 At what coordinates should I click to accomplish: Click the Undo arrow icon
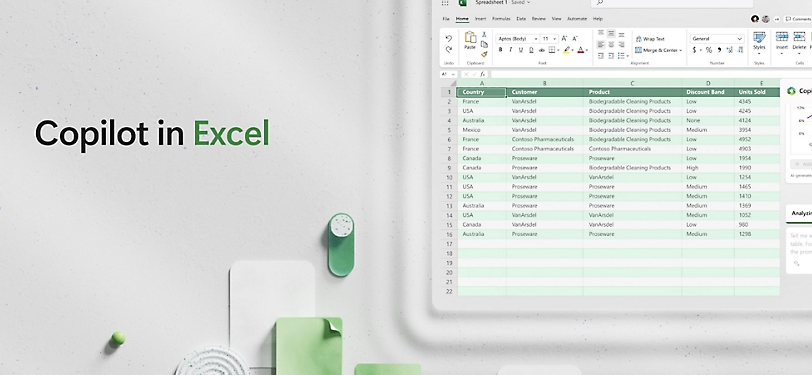point(448,38)
